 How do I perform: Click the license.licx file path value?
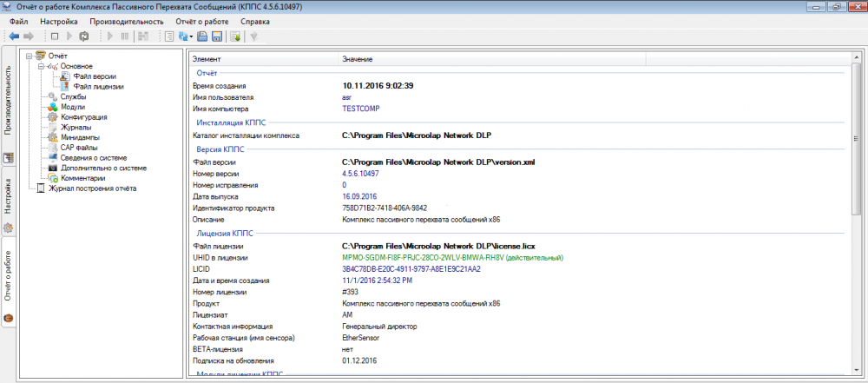(x=438, y=246)
